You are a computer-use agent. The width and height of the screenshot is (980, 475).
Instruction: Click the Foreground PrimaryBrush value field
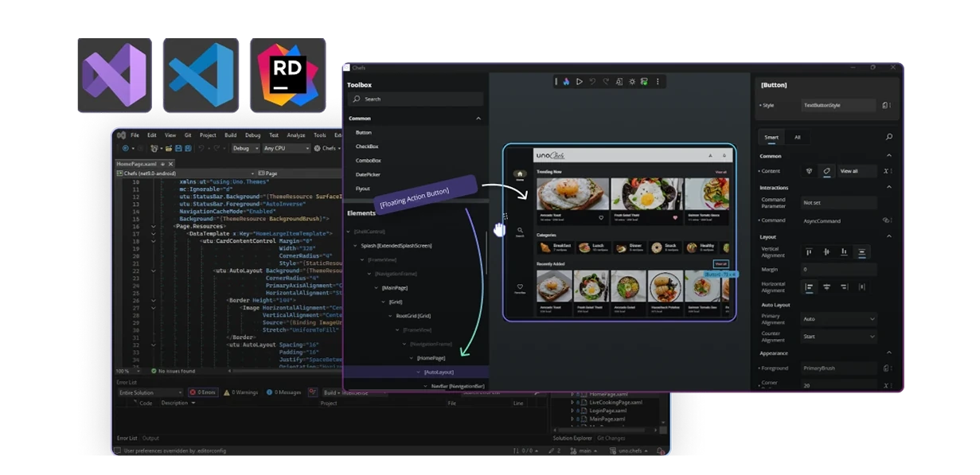[838, 368]
